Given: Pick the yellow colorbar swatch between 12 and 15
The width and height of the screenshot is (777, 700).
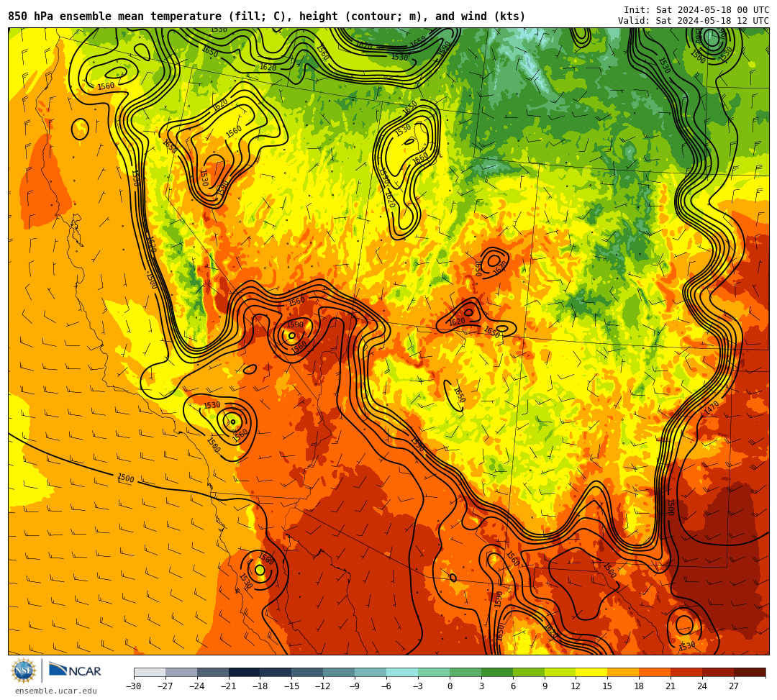Looking at the screenshot, I should [591, 672].
